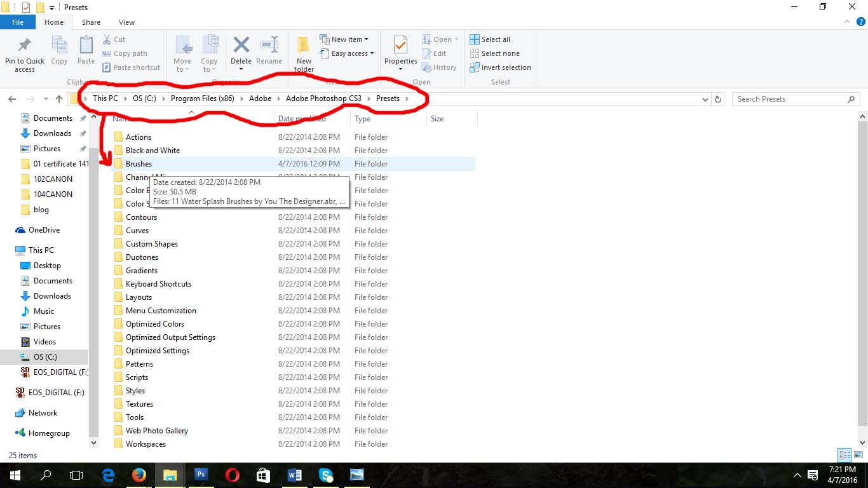Expand the Easy access dropdown
The height and width of the screenshot is (488, 868).
coord(346,53)
